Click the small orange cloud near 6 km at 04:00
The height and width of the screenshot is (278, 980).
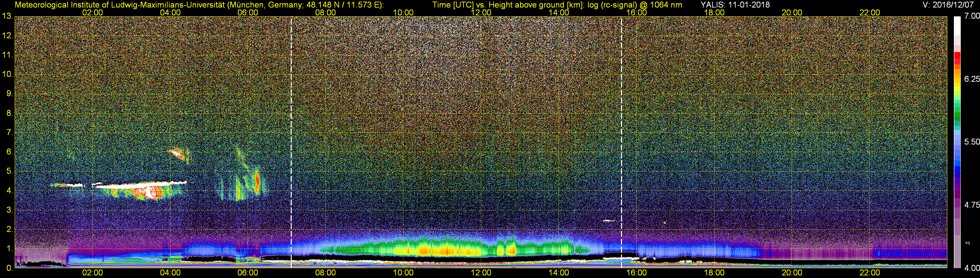tap(178, 154)
